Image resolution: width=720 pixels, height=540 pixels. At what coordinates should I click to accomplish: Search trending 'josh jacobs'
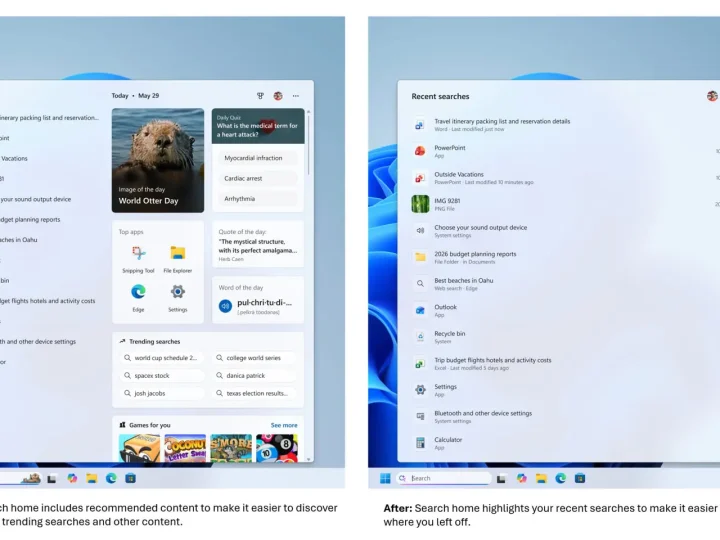tap(162, 394)
